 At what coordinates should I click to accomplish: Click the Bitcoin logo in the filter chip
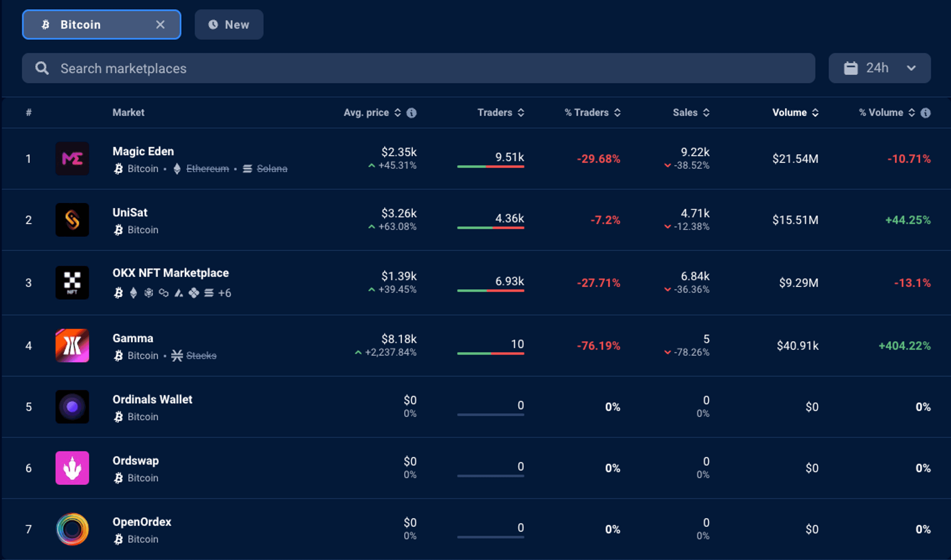(45, 25)
